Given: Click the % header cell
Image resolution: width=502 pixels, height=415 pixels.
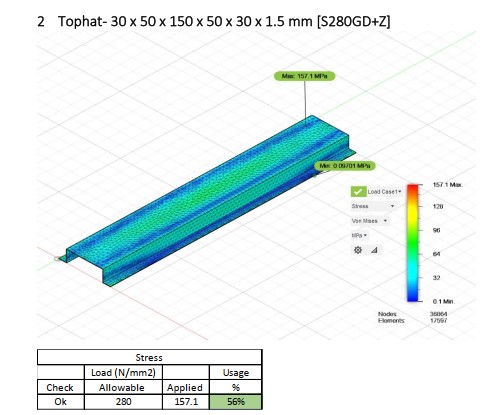Looking at the screenshot, I should (x=236, y=387).
